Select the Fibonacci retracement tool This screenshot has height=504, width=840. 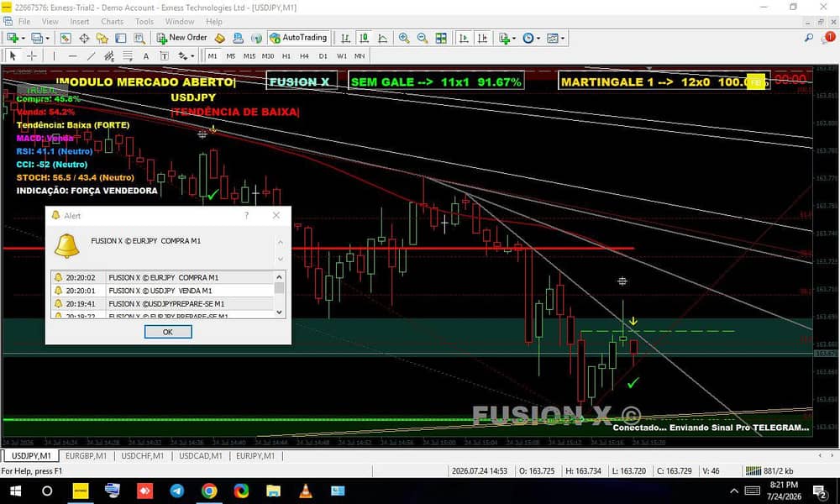(128, 55)
